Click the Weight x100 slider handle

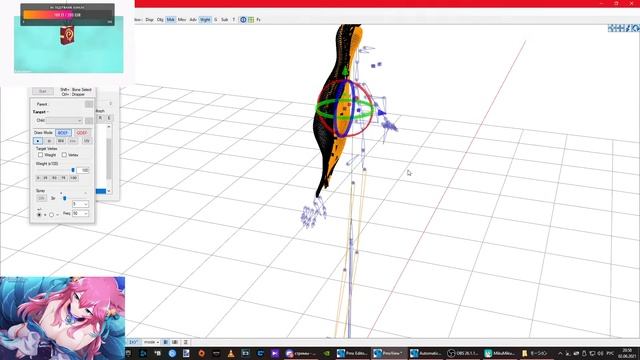(x=73, y=170)
